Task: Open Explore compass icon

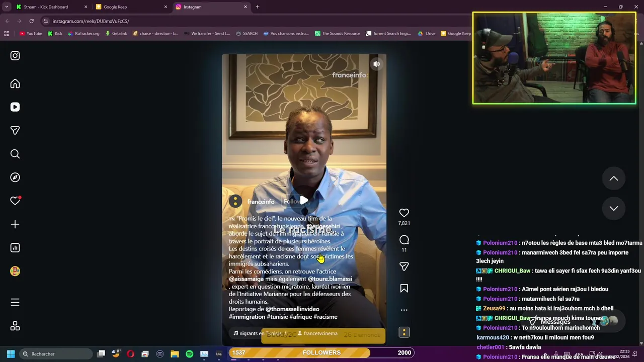Action: coord(15,177)
